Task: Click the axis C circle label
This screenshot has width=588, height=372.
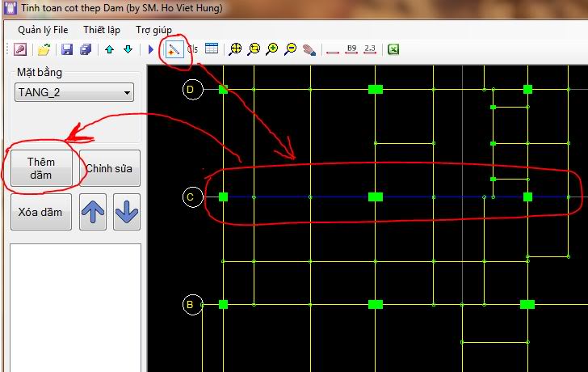Action: 192,197
